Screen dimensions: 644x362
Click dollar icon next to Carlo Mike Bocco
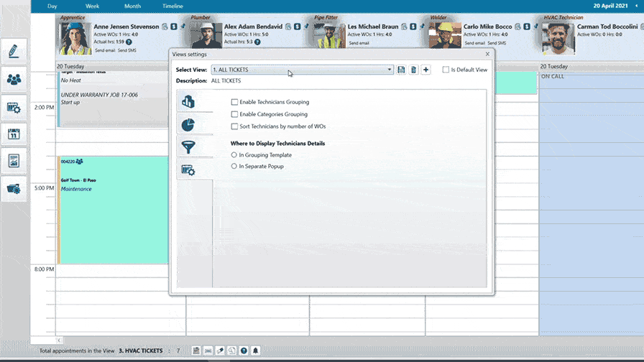(527, 27)
